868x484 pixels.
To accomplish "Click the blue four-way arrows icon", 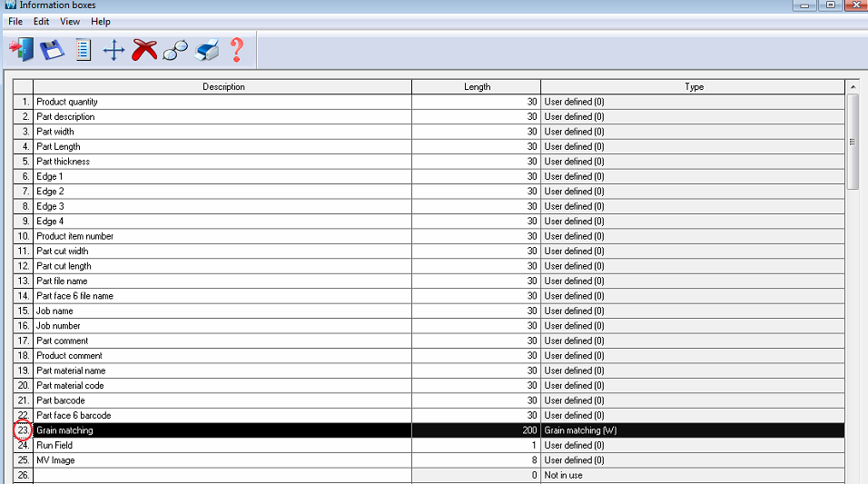I will pos(113,50).
